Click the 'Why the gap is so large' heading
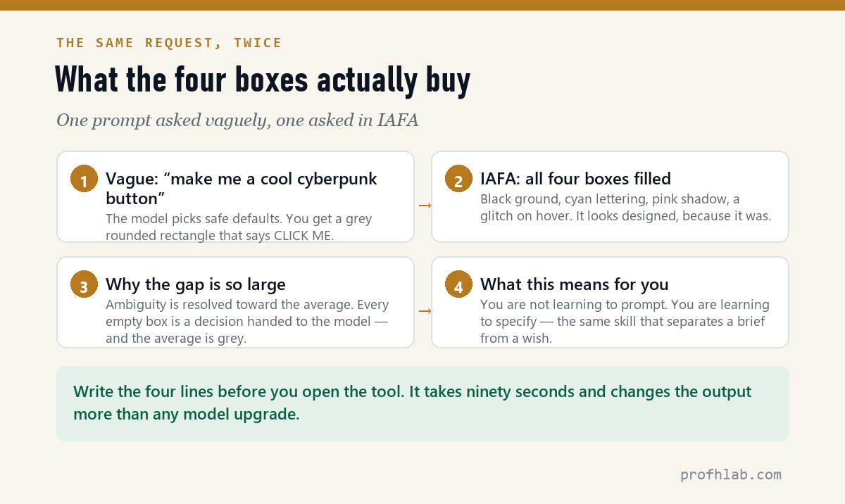This screenshot has width=845, height=504. click(x=196, y=284)
